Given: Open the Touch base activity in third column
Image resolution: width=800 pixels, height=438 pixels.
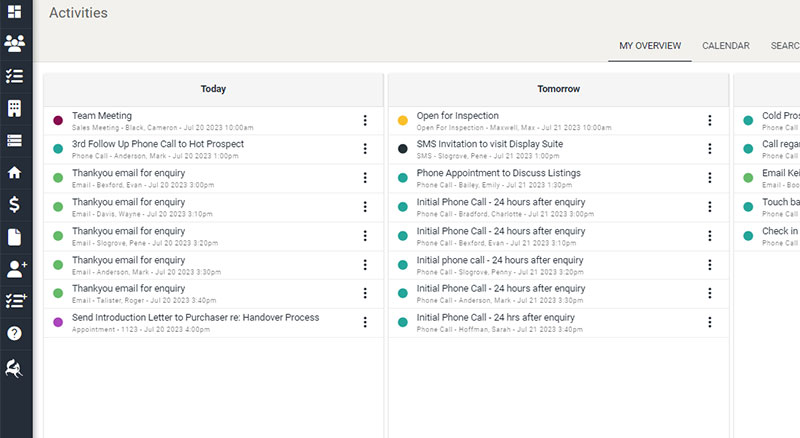Looking at the screenshot, I should point(767,207).
